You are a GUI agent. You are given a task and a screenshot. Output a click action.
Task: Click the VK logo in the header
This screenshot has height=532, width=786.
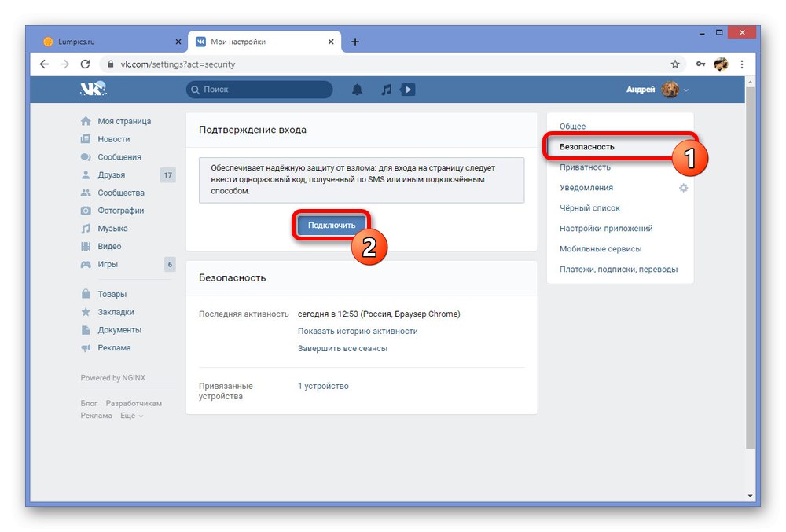click(92, 89)
